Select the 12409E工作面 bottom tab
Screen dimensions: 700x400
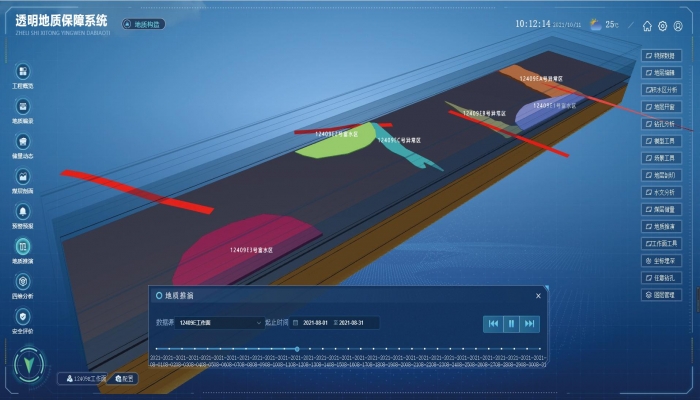85,378
